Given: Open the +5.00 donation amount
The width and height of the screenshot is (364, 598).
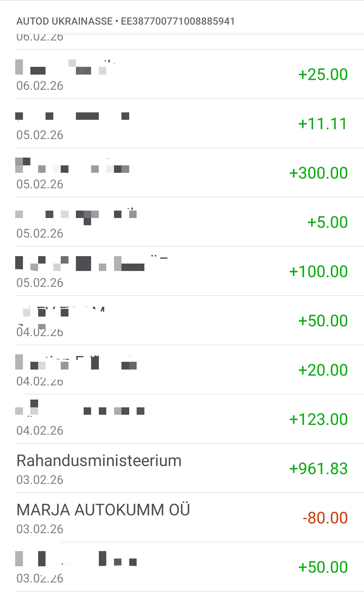Looking at the screenshot, I should 327,222.
